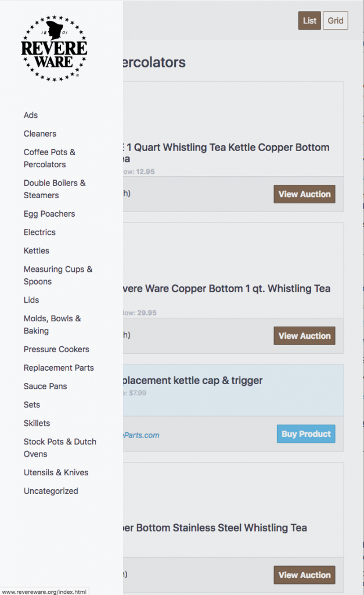Open the Ads category

click(31, 115)
